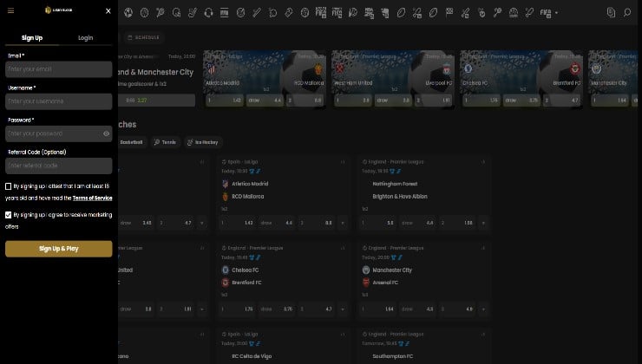Select the checkered flag motorsport icon

449,13
